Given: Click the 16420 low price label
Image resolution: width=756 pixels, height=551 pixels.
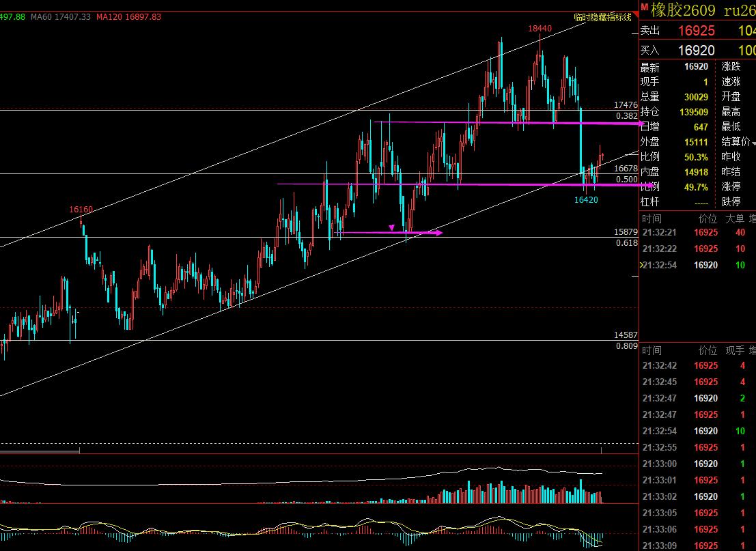Looking at the screenshot, I should tap(586, 199).
